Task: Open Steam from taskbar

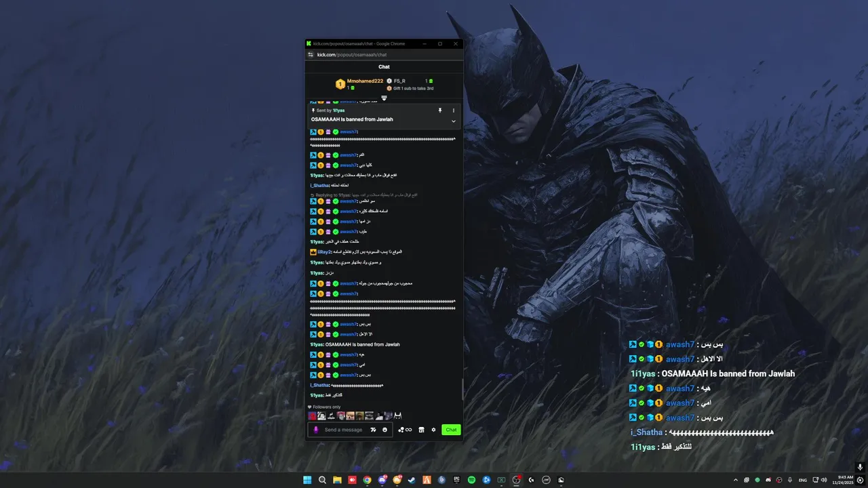Action: coord(412,480)
